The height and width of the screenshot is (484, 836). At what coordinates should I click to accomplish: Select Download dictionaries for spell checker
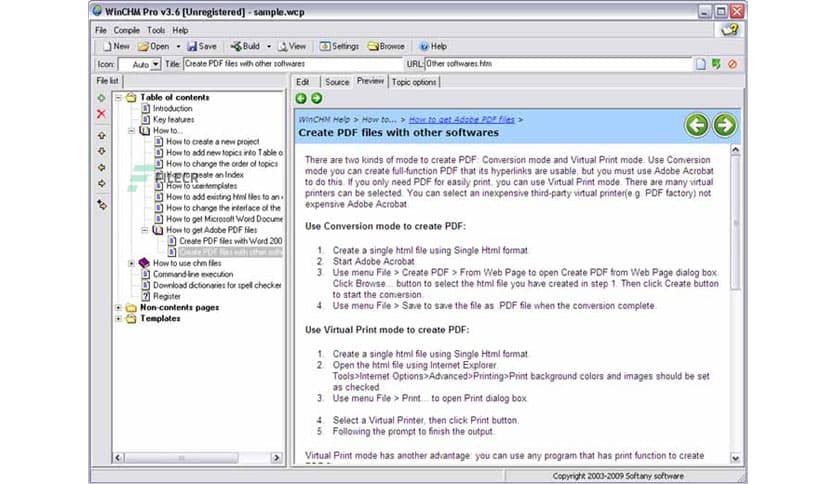[217, 285]
